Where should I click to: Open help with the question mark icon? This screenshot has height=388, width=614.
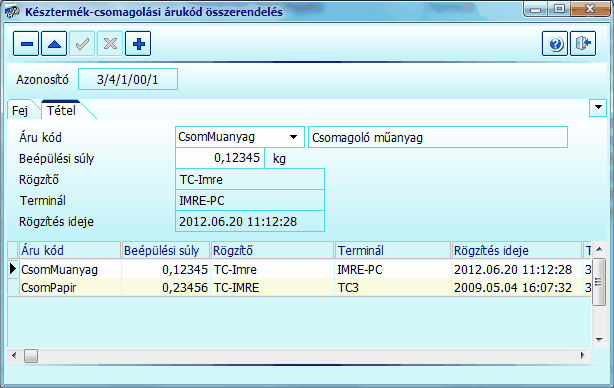coord(555,43)
